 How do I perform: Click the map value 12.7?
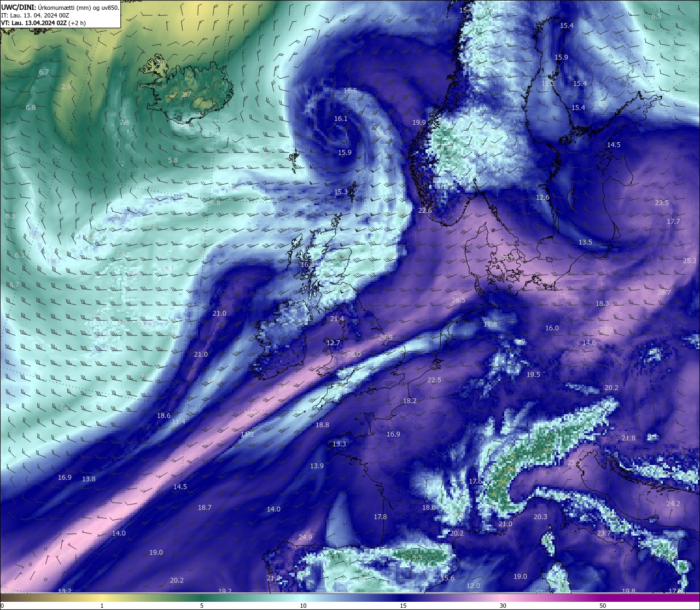[333, 343]
